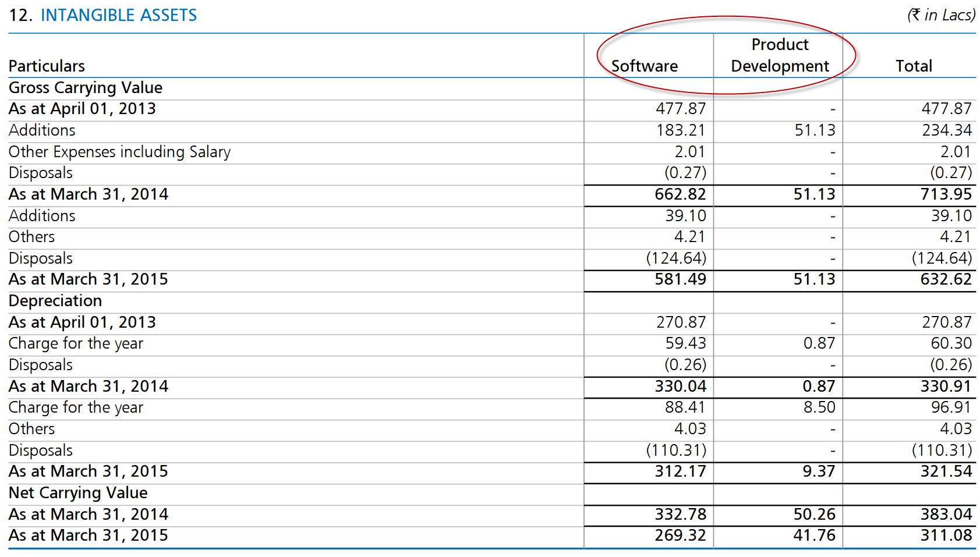980x557 pixels.
Task: Select gross Software value 581.49
Action: tap(680, 279)
